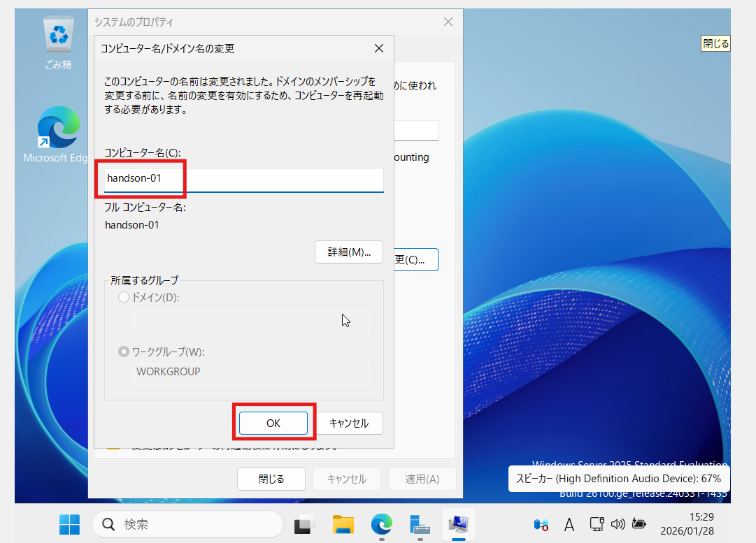The height and width of the screenshot is (543, 756).
Task: Open the Recycle Bin desktop icon
Action: click(58, 43)
